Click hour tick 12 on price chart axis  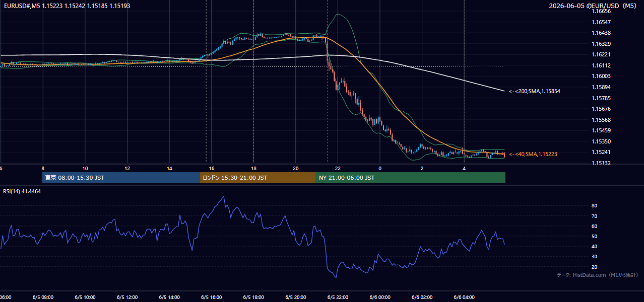click(127, 169)
